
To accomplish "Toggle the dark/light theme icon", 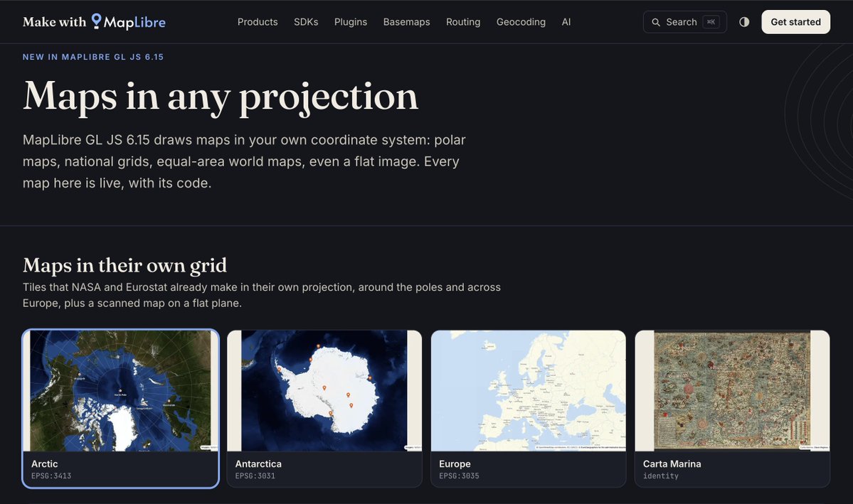I will (x=744, y=22).
